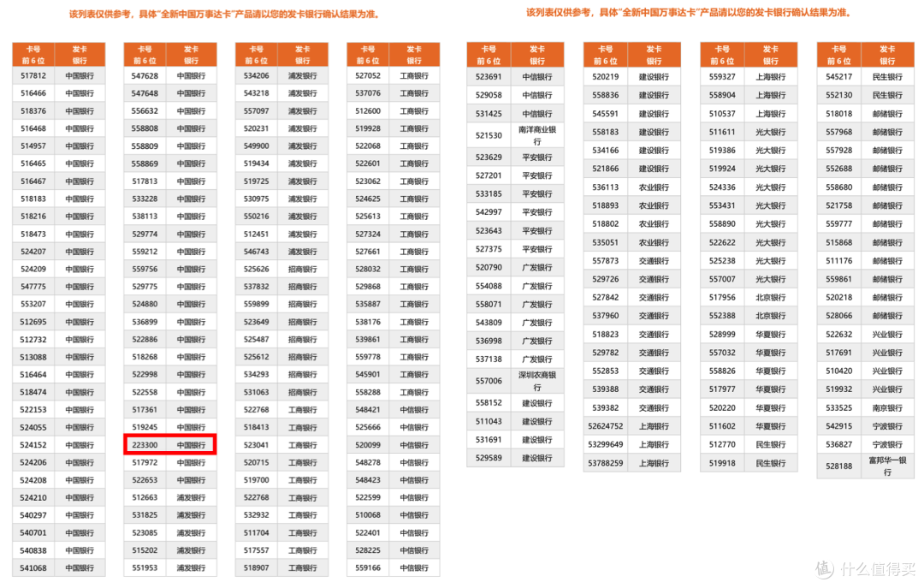The height and width of the screenshot is (588, 924).
Task: Select card prefix 551953
Action: coord(145,568)
